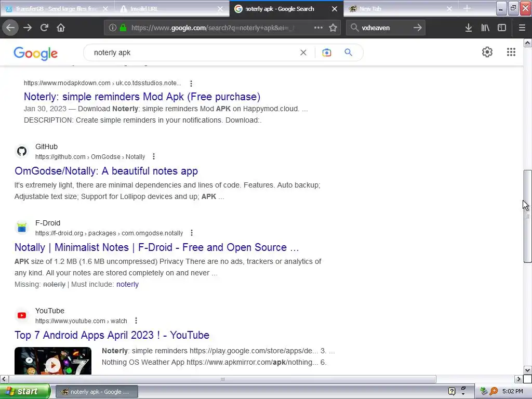The height and width of the screenshot is (399, 532).
Task: Click the go arrow in vxheaven search box
Action: pos(418,28)
